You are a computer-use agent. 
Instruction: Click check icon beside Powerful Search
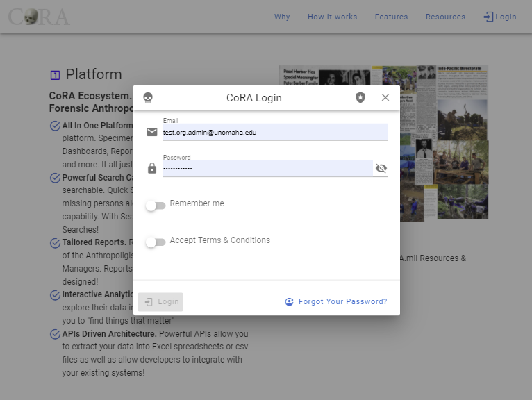coord(55,178)
